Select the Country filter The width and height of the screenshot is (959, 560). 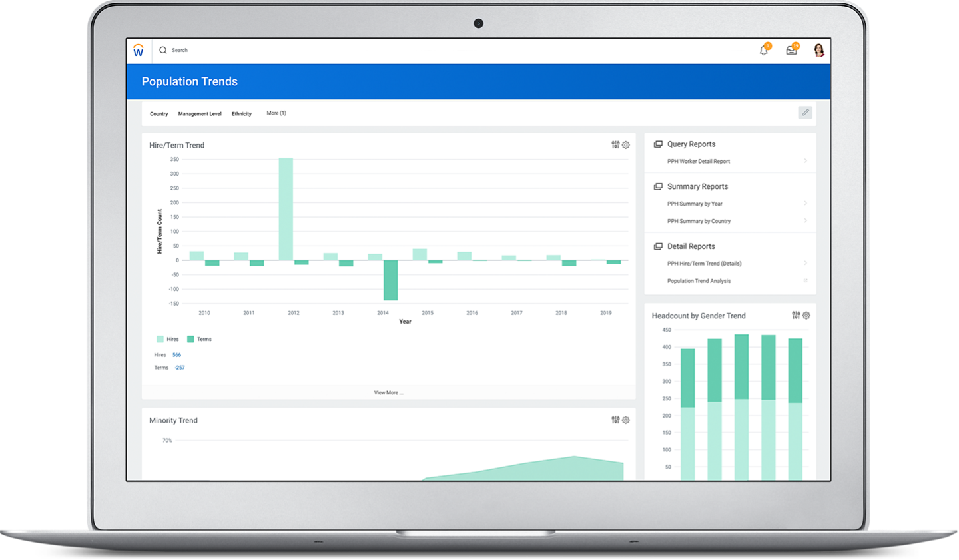pyautogui.click(x=159, y=113)
